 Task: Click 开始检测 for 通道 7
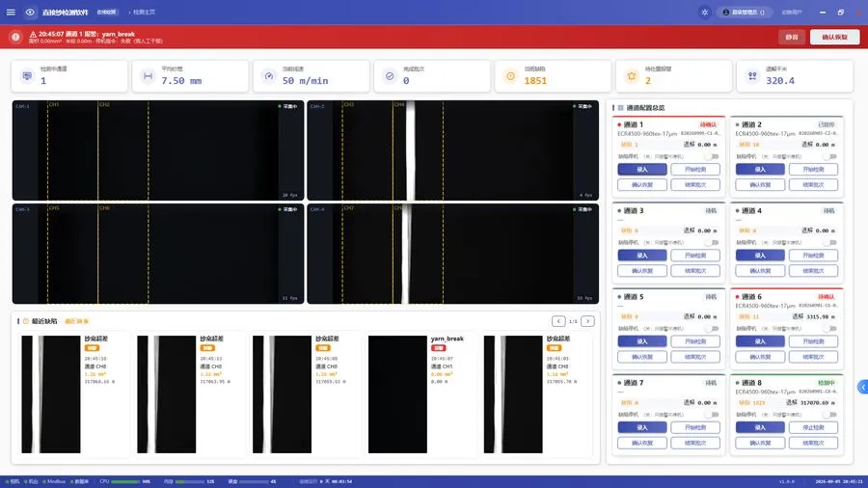coord(695,427)
